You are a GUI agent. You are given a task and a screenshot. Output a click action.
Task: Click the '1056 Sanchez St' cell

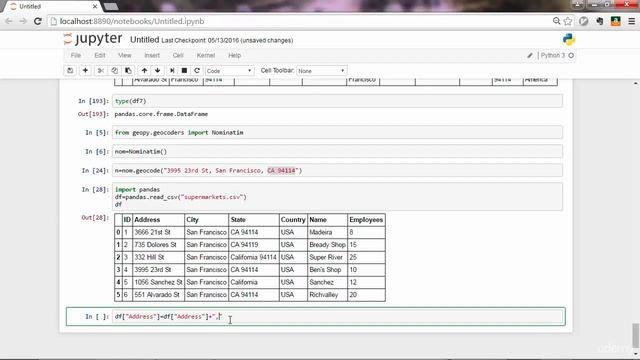[x=158, y=282]
